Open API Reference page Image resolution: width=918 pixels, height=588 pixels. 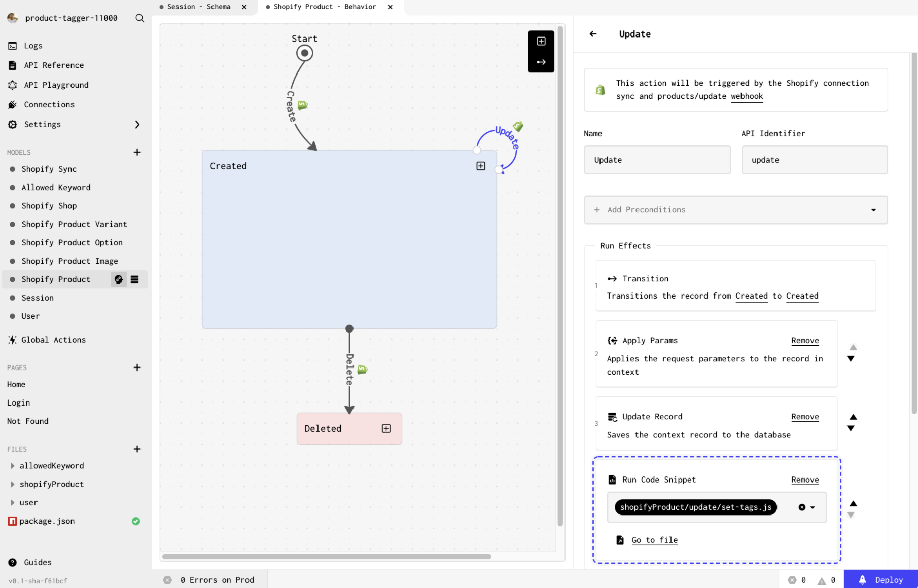tap(54, 65)
